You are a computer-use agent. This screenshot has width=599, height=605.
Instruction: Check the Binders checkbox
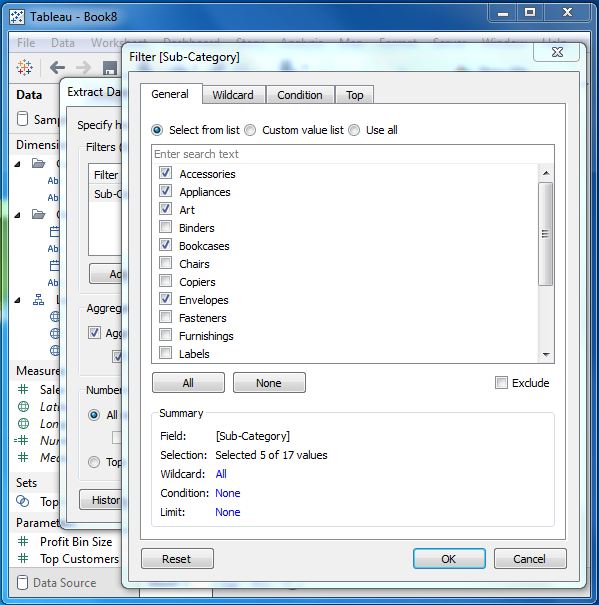(166, 227)
